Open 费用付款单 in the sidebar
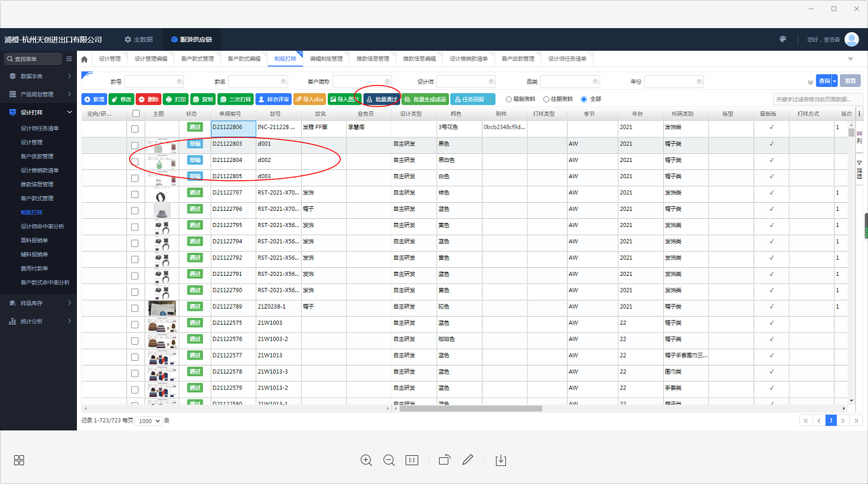The image size is (868, 484). [35, 268]
